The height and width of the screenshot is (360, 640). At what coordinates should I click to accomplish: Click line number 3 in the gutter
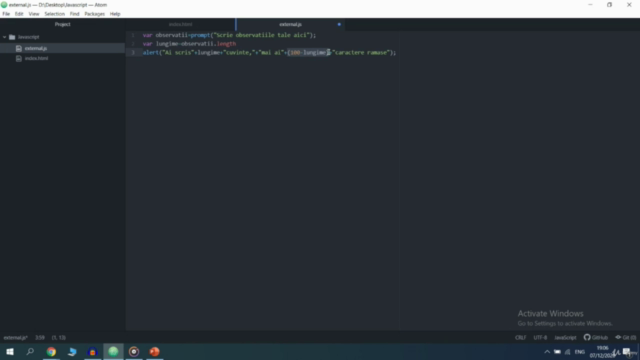click(x=133, y=53)
